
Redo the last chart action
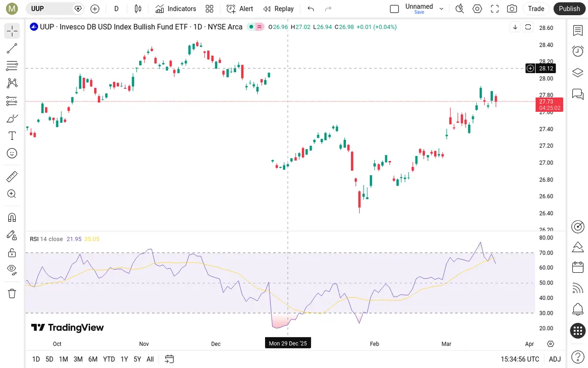pos(328,9)
